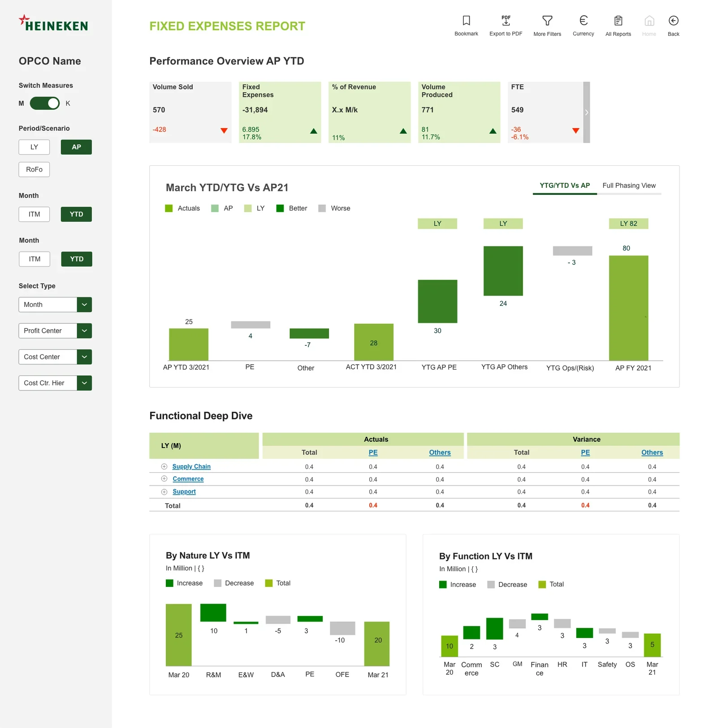Click the Better legend color swatch
This screenshot has height=728, width=717.
pos(280,208)
